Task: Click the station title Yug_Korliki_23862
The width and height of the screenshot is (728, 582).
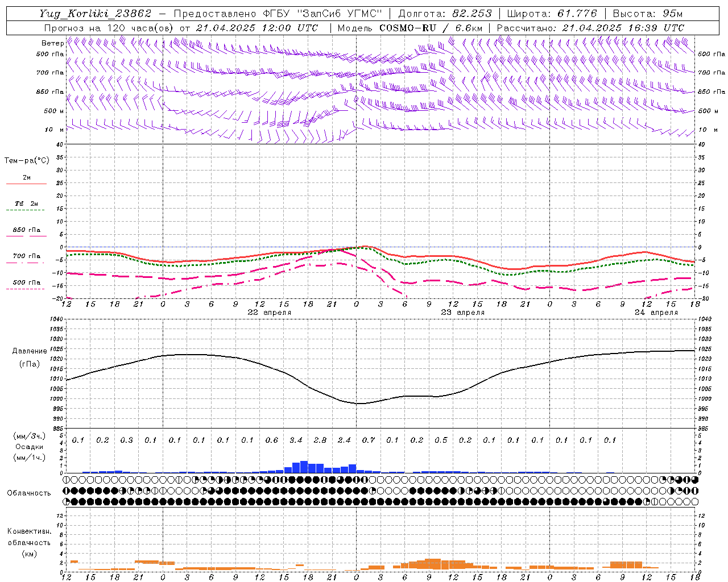Action: tap(96, 14)
